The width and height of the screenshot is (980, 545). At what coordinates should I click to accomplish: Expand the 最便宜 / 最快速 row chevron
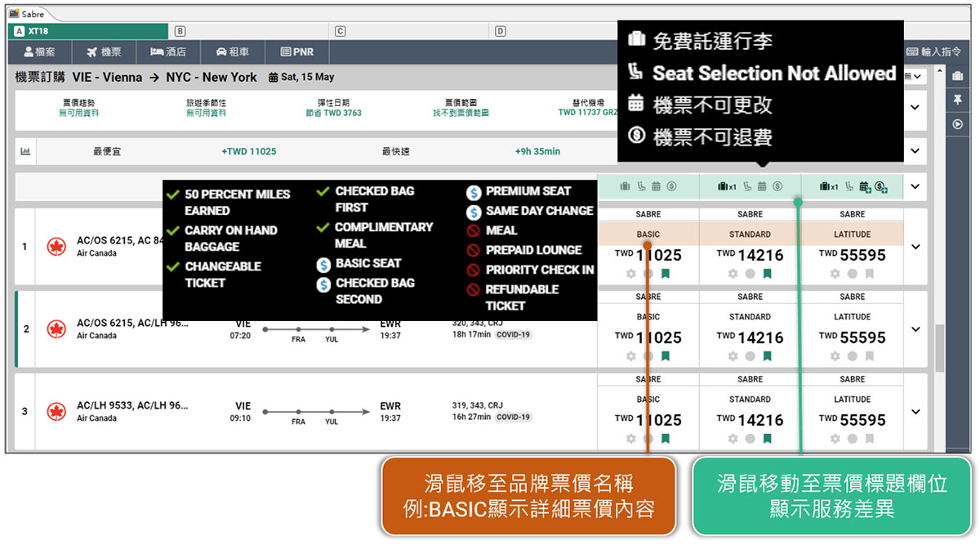coord(915,151)
